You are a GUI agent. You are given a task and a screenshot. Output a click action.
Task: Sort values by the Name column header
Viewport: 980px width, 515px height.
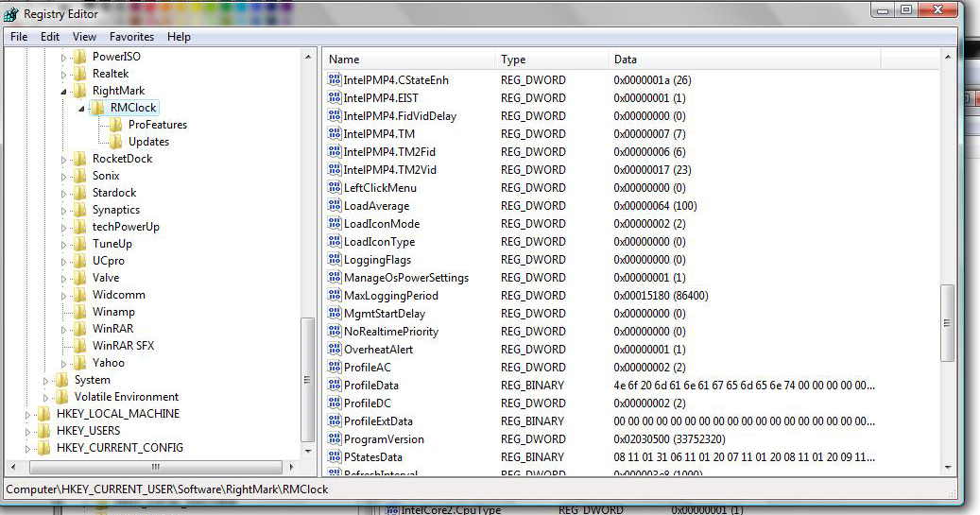pyautogui.click(x=409, y=60)
